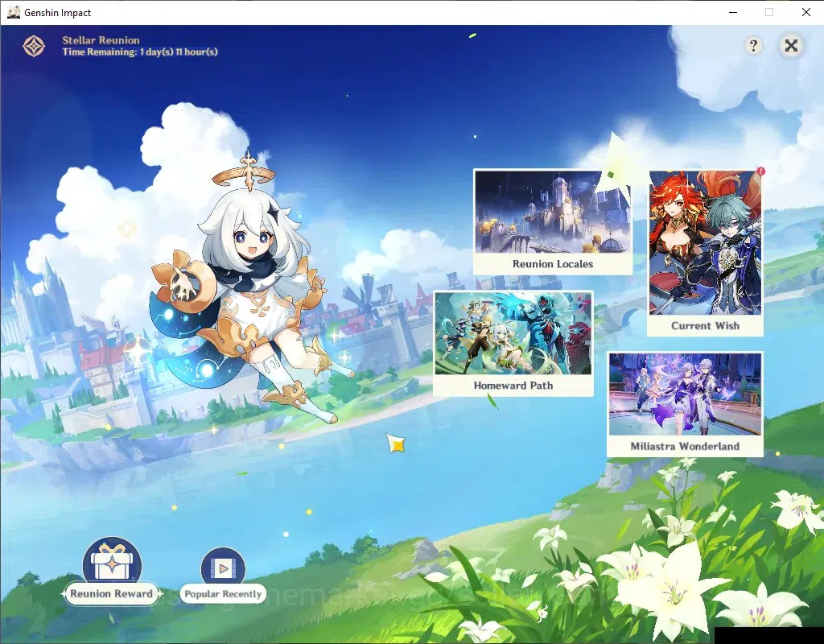Open the Reunion Reward gift box icon

tap(112, 560)
